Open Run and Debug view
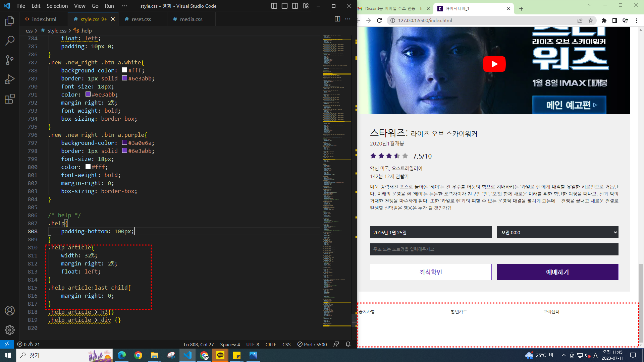This screenshot has width=644, height=362. 10,79
